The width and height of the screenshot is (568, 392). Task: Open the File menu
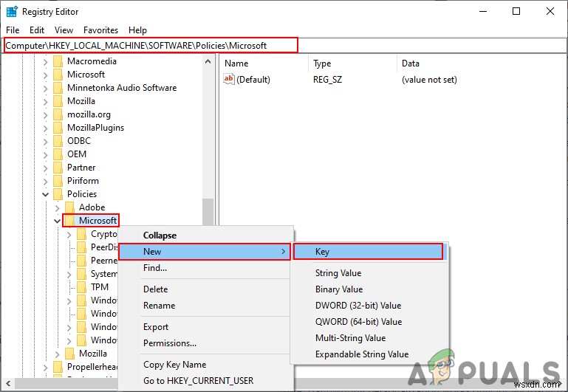coord(13,30)
